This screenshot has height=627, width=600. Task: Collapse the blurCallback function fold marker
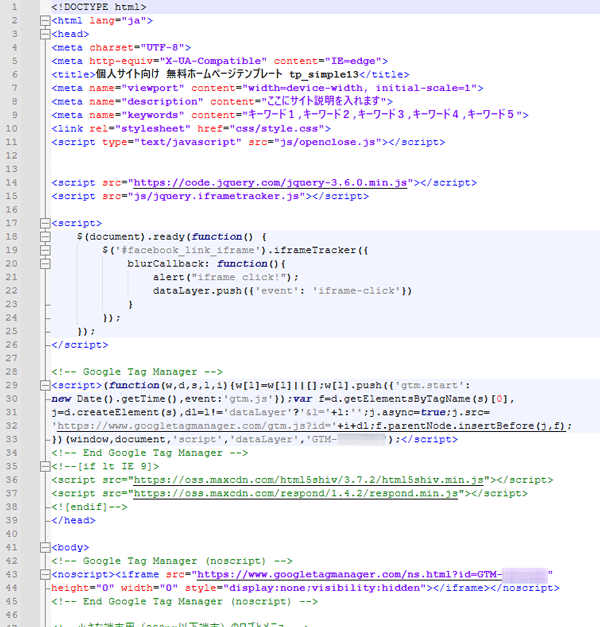click(x=44, y=263)
